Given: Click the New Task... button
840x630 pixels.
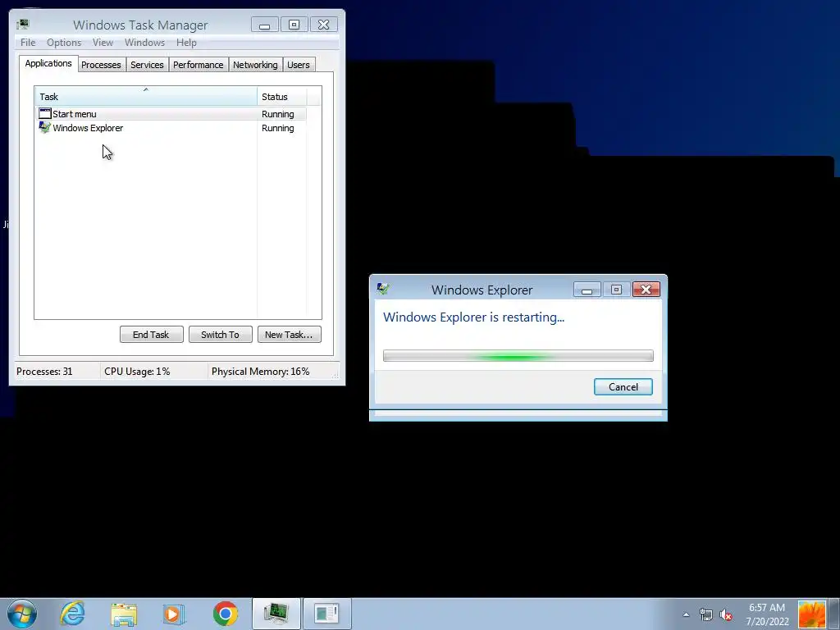Looking at the screenshot, I should point(290,335).
